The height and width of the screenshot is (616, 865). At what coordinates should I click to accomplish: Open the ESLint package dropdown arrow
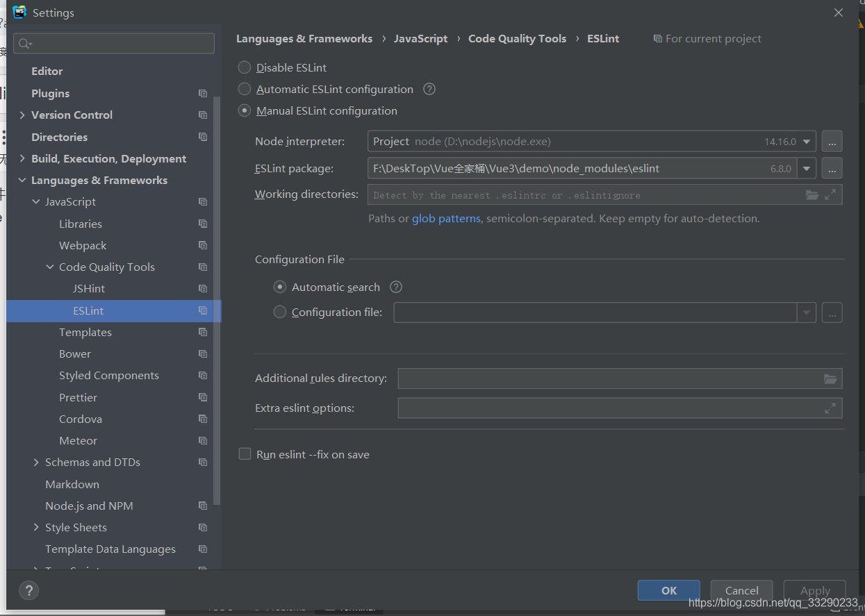tap(807, 168)
